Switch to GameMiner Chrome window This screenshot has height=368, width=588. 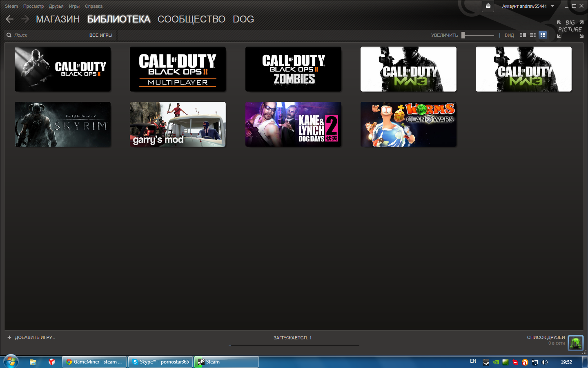94,362
